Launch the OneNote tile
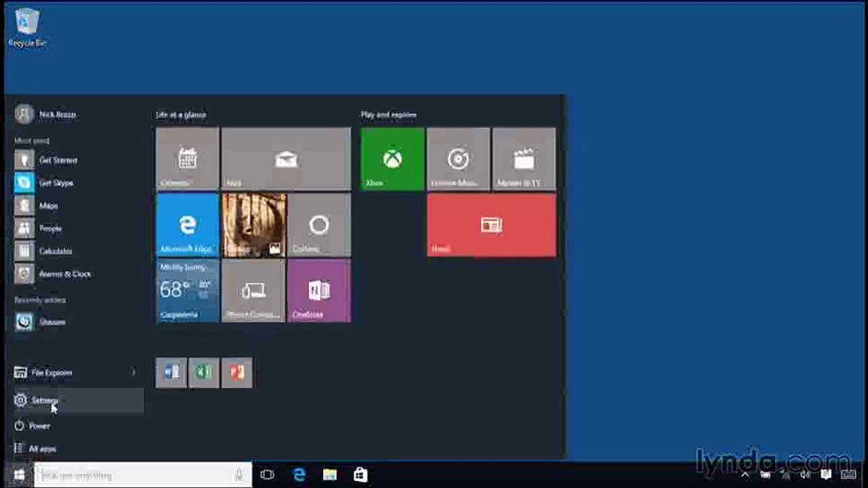 click(x=319, y=291)
